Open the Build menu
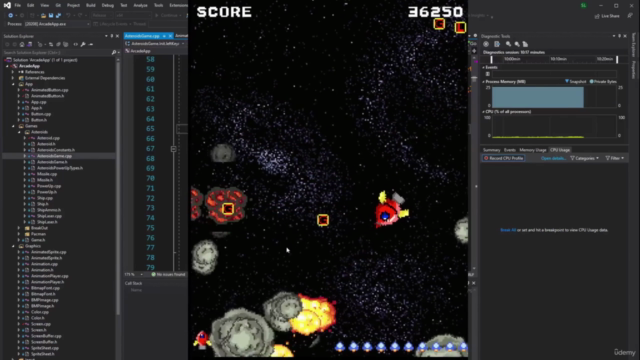 pos(91,5)
